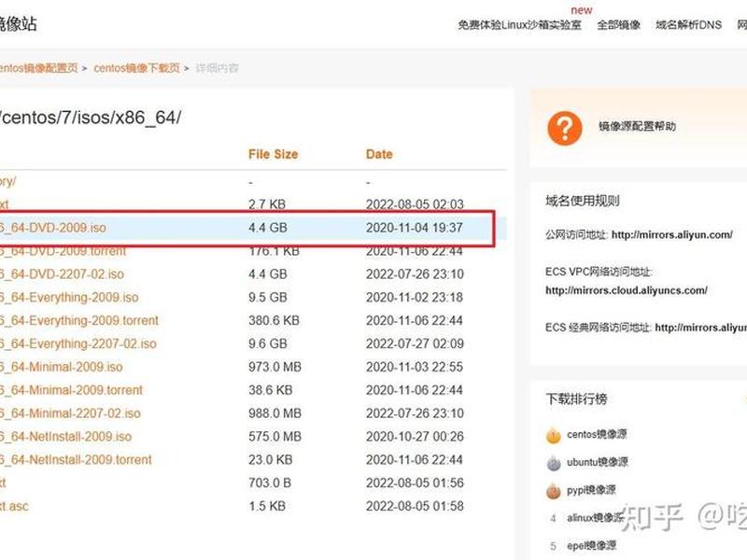Click the ubuntu mirror rank medal icon
747x560 pixels.
point(554,463)
